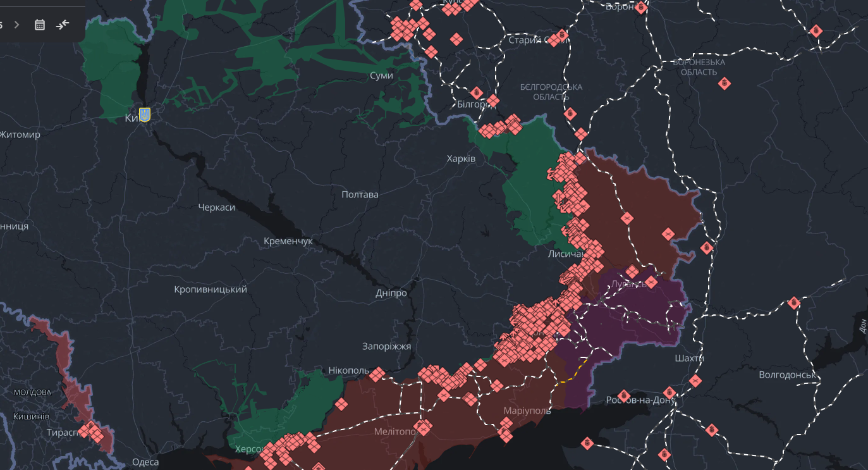Click the marker in far top-right corner
This screenshot has width=868, height=470.
pos(816,30)
